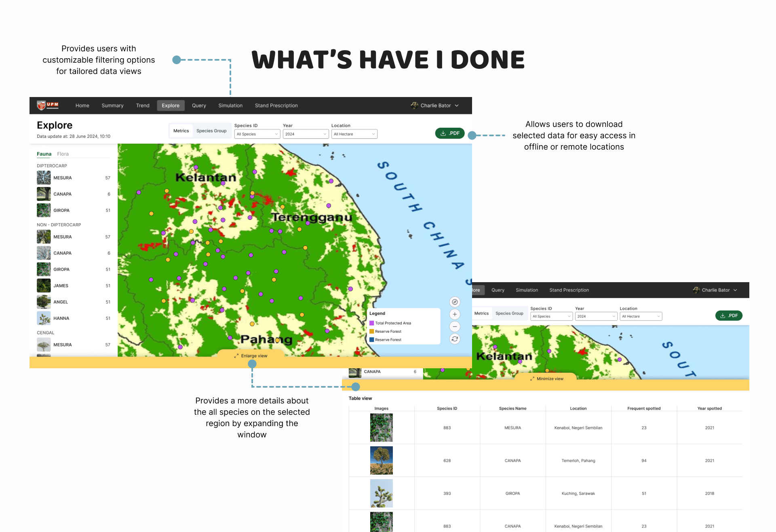
Task: Refresh the map using rotate arrows icon
Action: [x=455, y=339]
